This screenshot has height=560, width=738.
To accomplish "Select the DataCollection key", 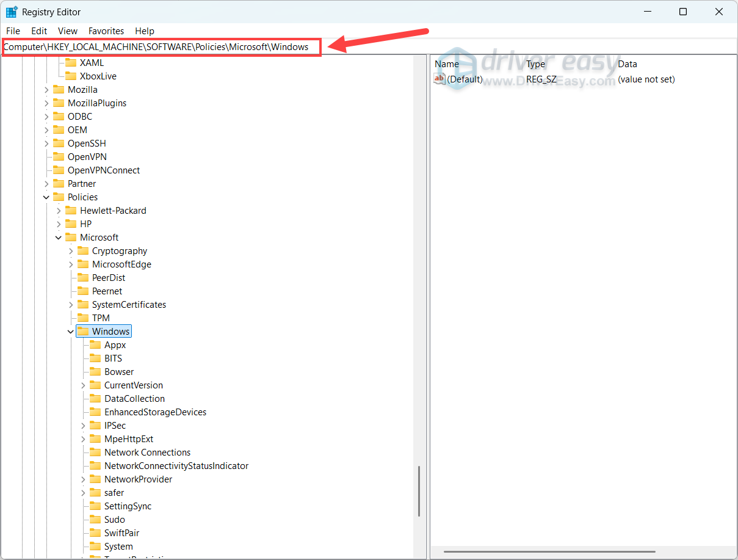I will (134, 398).
